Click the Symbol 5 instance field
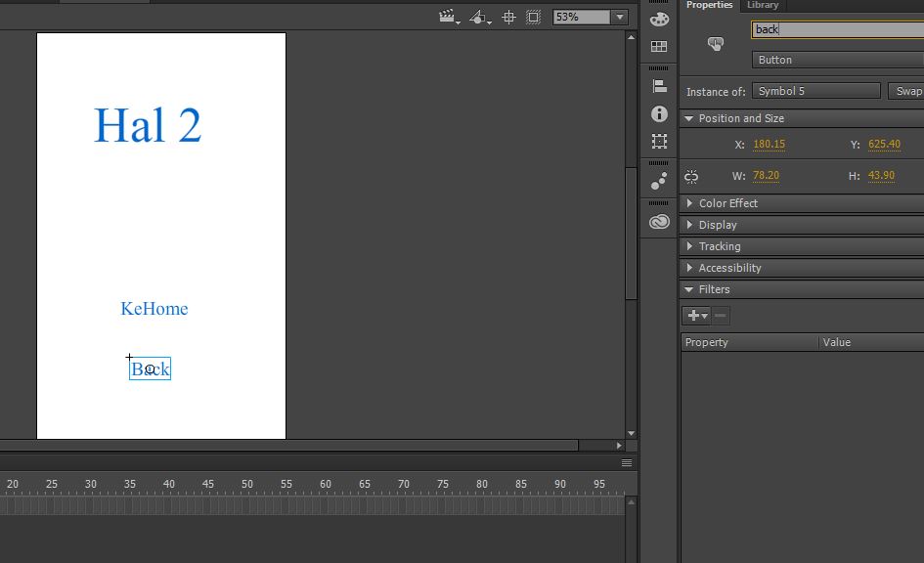Screen dimensions: 924x563 pyautogui.click(x=815, y=91)
